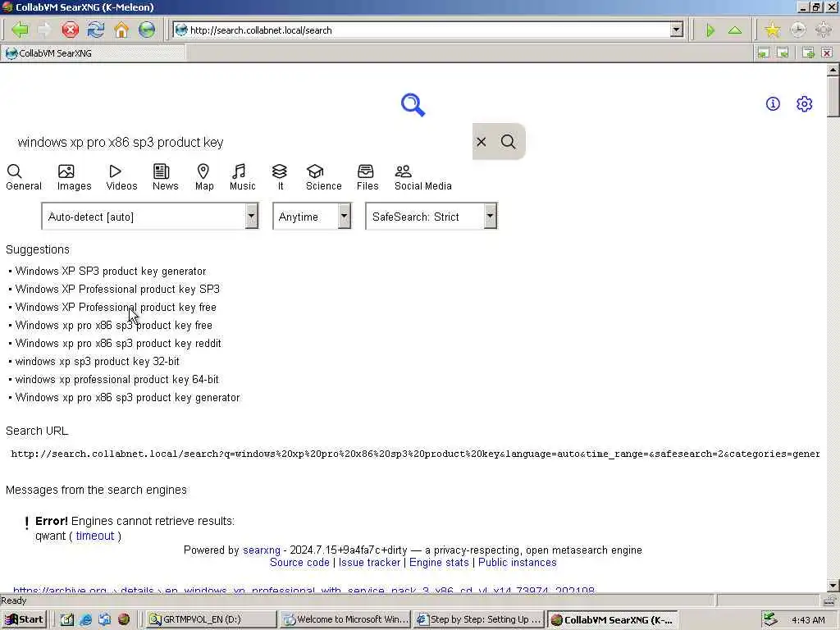840x630 pixels.
Task: Click suggestion 'Windows XP Professional product key SP3'
Action: pos(117,290)
